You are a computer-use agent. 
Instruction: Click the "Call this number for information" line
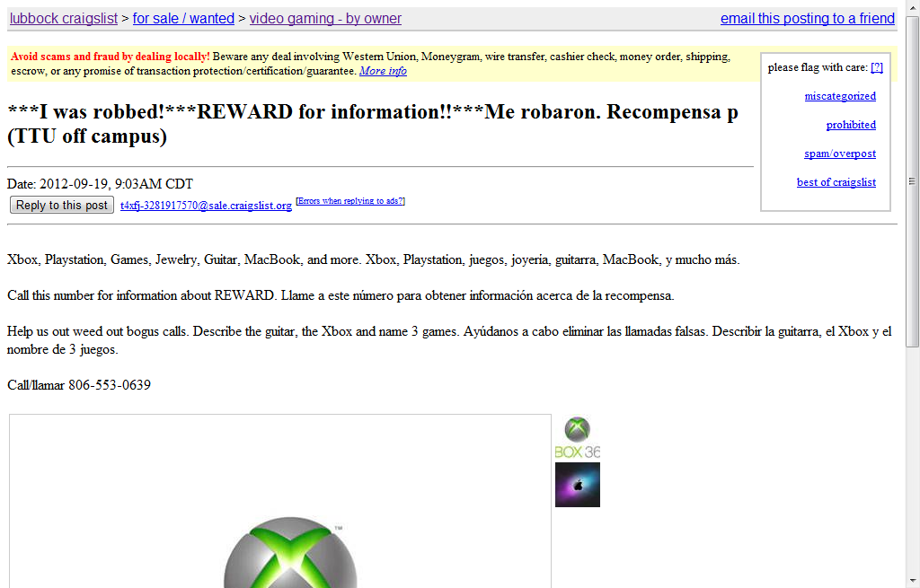(x=341, y=295)
